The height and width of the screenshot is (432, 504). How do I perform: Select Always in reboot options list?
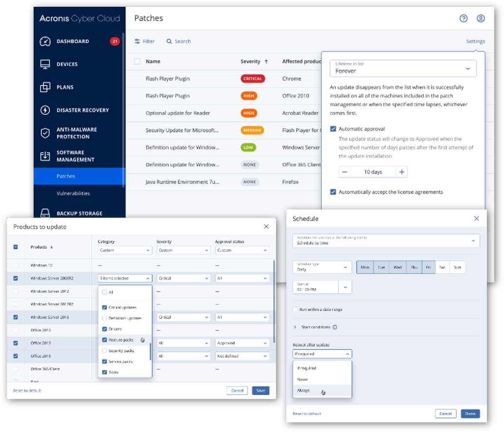click(322, 391)
